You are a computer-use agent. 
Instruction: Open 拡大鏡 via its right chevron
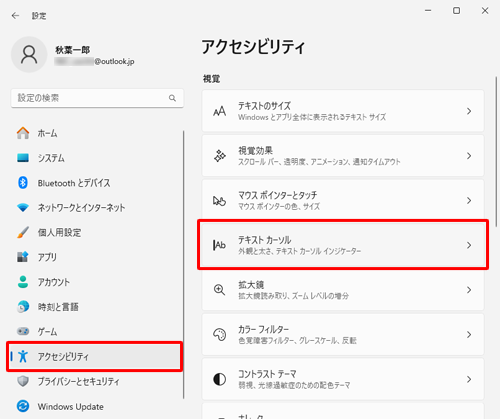click(x=469, y=290)
